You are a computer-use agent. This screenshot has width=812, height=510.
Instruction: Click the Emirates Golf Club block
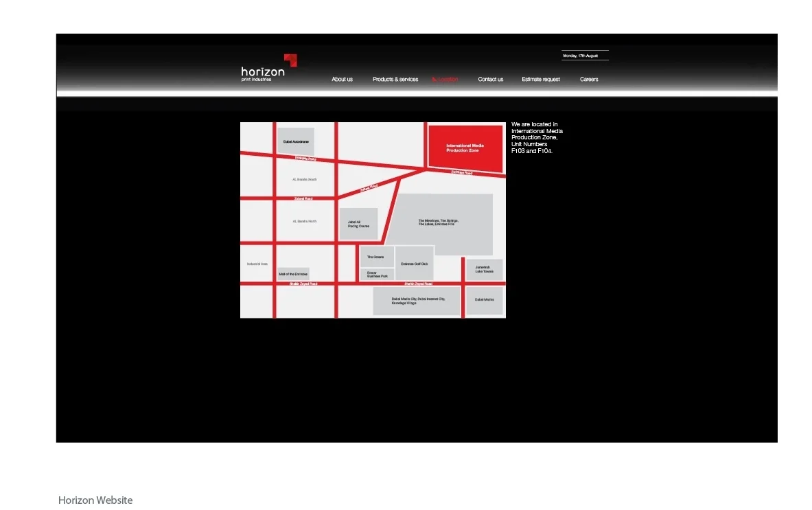[x=415, y=264]
